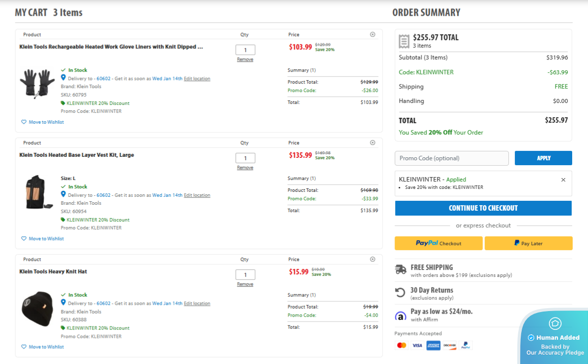Click the location pin icon for vest delivery

pos(63,195)
